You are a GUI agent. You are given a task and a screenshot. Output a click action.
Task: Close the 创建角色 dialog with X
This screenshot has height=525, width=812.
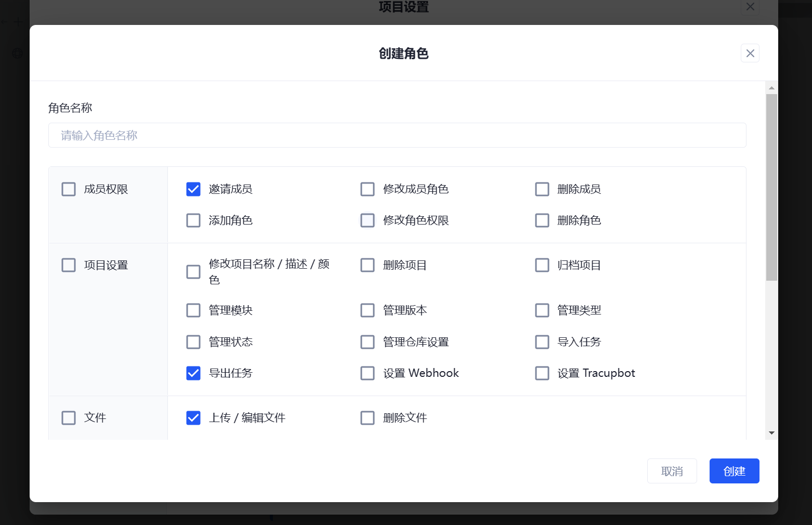tap(750, 53)
